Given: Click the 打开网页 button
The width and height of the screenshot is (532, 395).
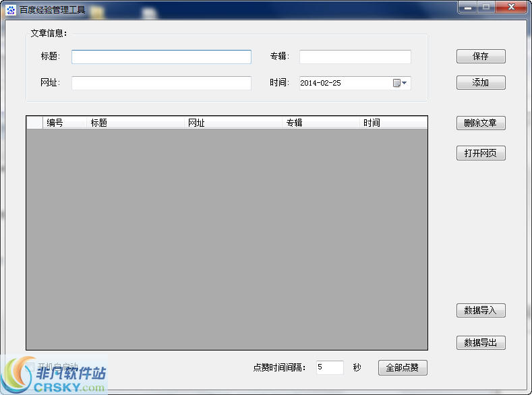Looking at the screenshot, I should (481, 153).
